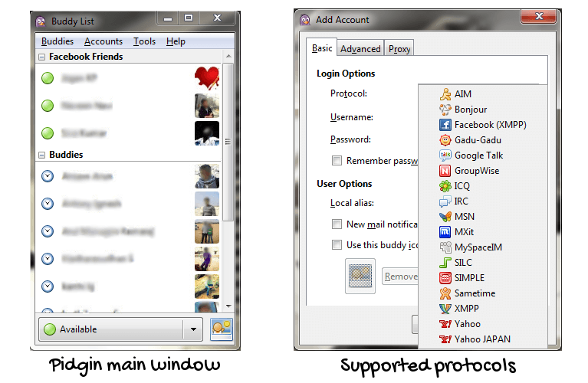588x383 pixels.
Task: Select the Gadu-Gadu protocol icon
Action: pos(445,140)
